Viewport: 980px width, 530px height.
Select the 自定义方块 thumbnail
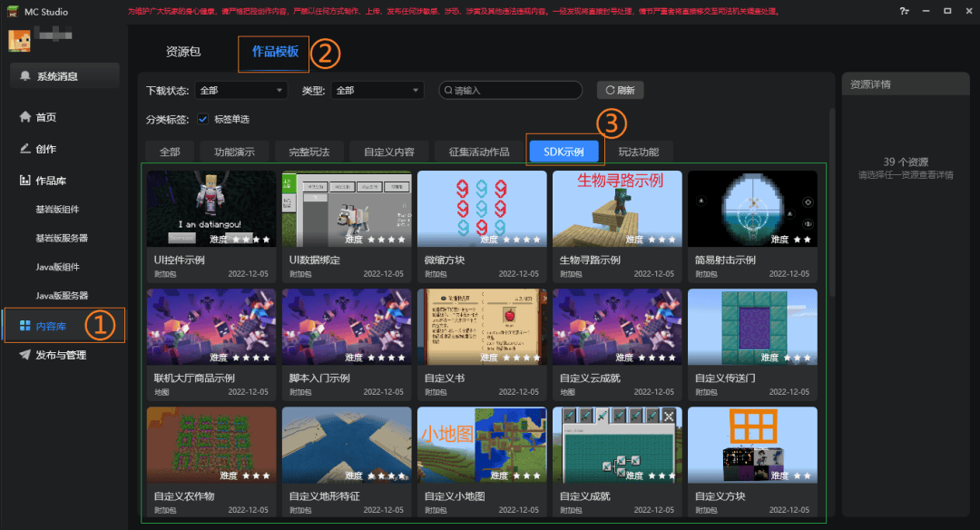pyautogui.click(x=752, y=445)
